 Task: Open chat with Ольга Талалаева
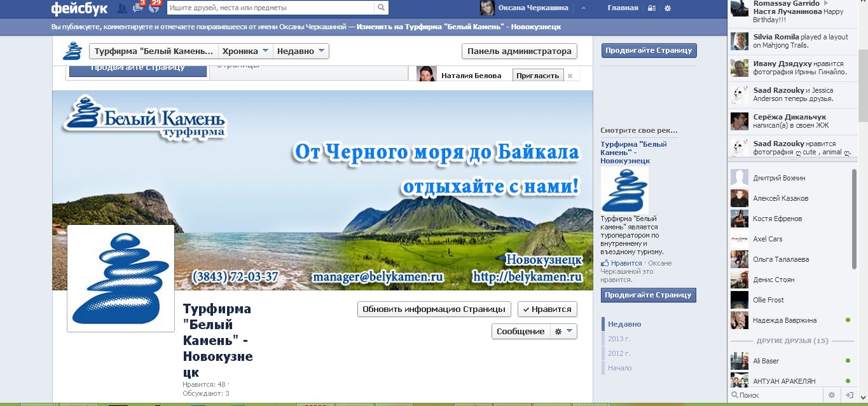click(x=792, y=259)
